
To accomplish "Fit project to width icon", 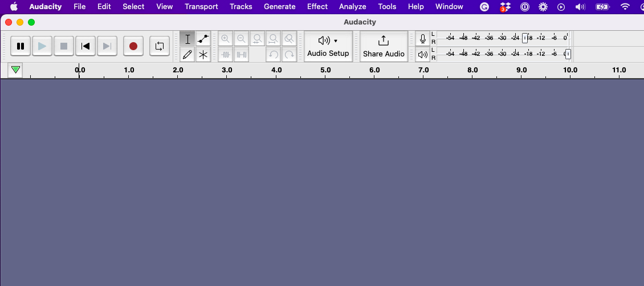I will 273,39.
